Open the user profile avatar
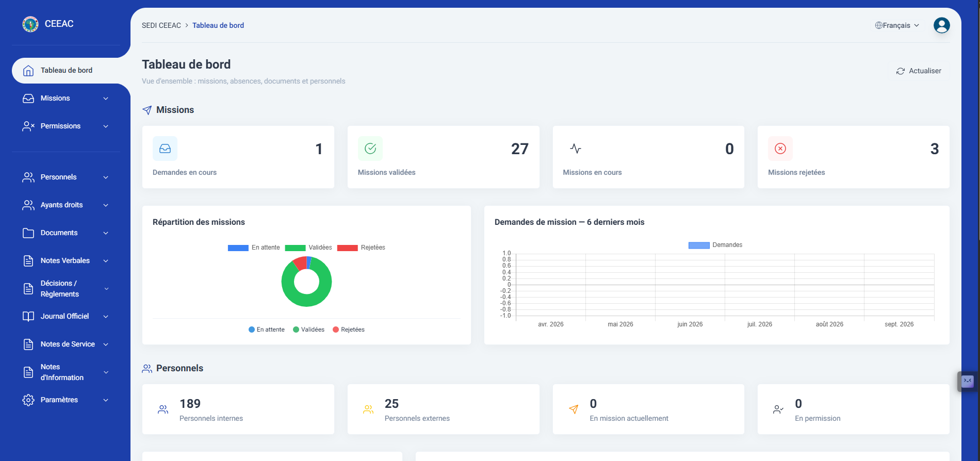980x461 pixels. [941, 25]
